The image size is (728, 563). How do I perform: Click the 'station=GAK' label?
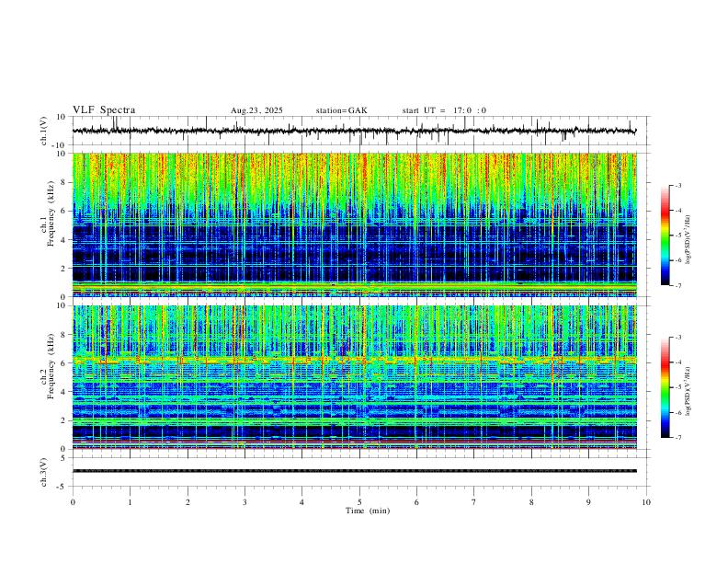click(x=341, y=110)
